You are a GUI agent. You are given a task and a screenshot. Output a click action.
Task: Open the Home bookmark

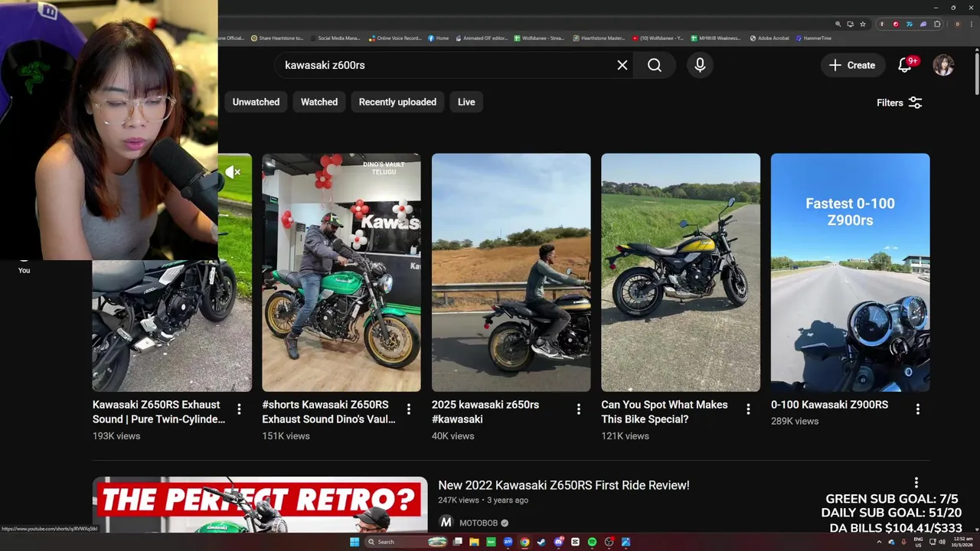[439, 38]
